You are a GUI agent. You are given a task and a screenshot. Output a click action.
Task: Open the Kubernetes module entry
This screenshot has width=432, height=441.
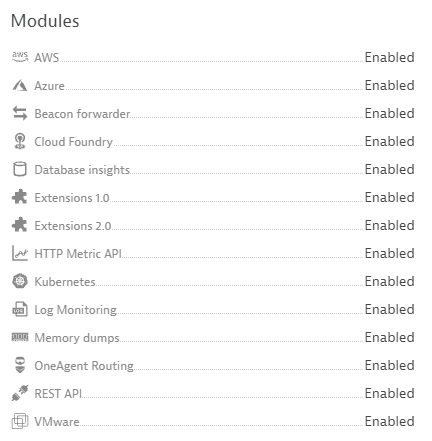click(213, 281)
